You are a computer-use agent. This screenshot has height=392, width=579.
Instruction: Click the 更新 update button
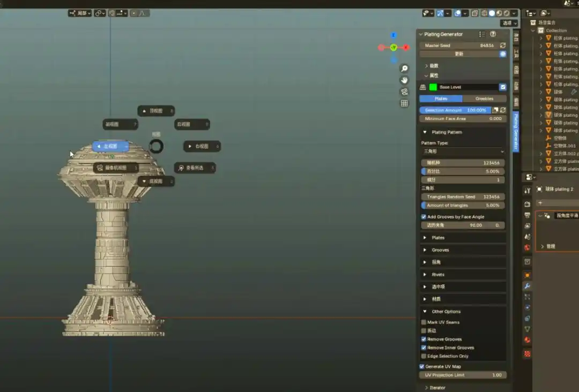(x=459, y=54)
